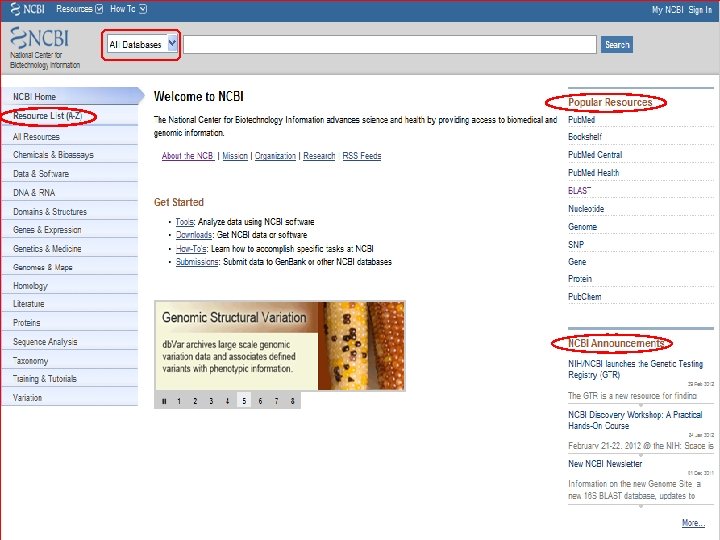The image size is (720, 540).
Task: Click the Search button
Action: (617, 45)
